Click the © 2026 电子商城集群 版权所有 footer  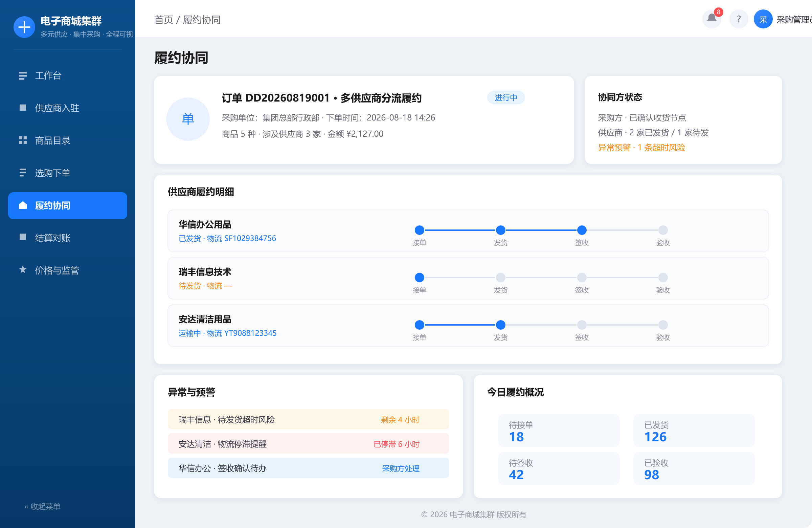[474, 514]
